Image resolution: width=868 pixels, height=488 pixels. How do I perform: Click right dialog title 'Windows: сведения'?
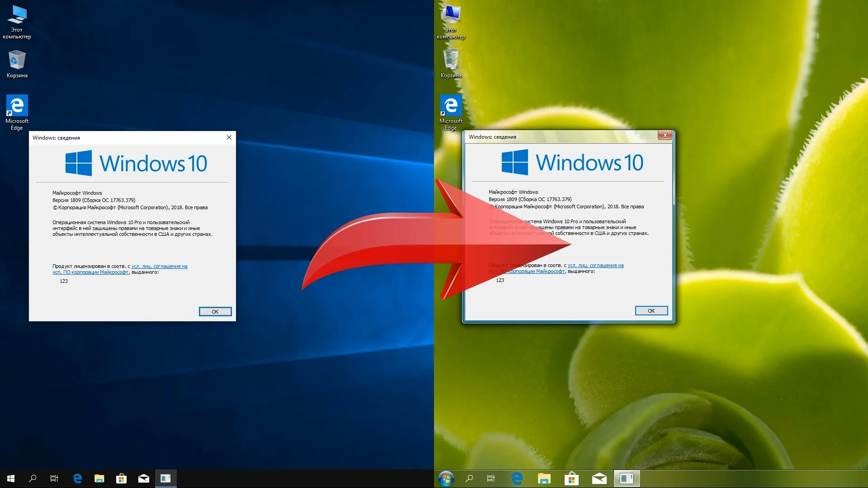[x=492, y=137]
